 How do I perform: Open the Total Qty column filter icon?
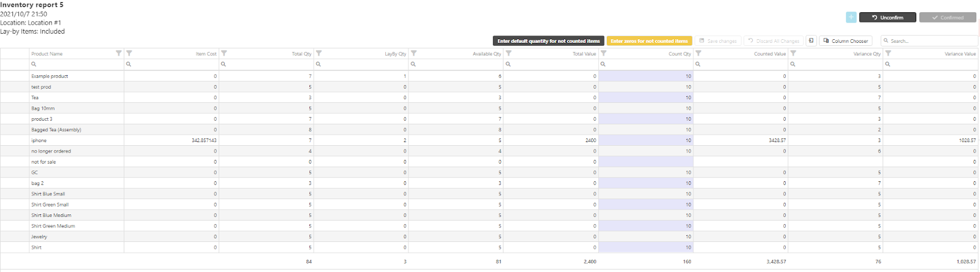click(x=224, y=53)
